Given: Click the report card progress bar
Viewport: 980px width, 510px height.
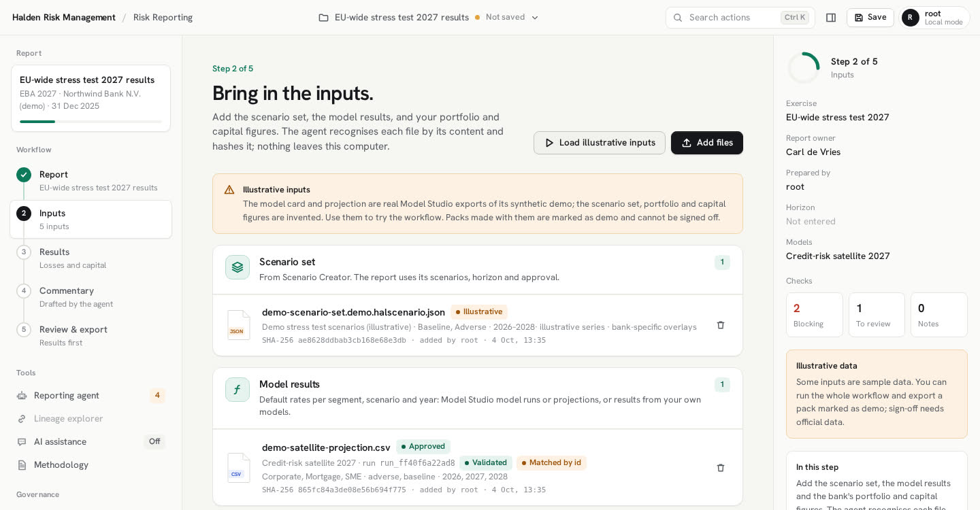Looking at the screenshot, I should [91, 122].
